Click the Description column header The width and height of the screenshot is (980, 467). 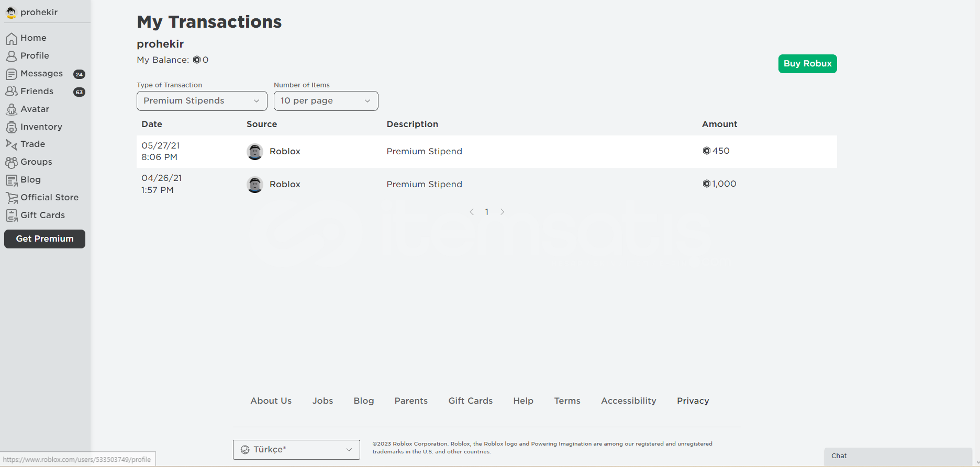click(413, 124)
